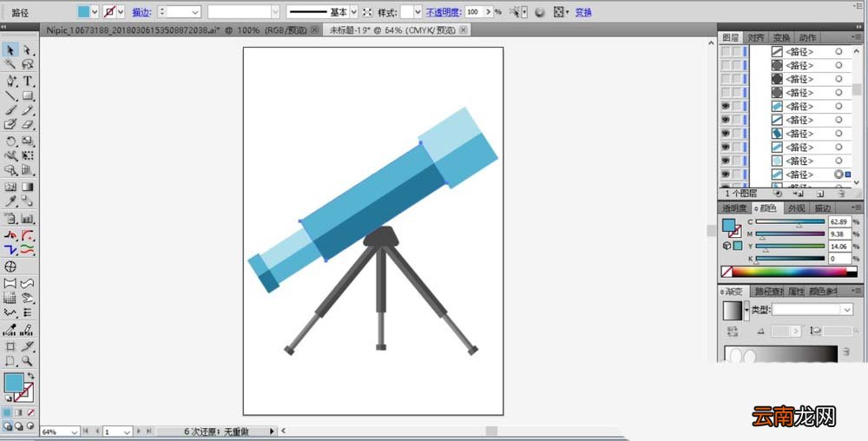Select the Gradient tool in toolbox
This screenshot has height=441, width=868.
[x=28, y=187]
